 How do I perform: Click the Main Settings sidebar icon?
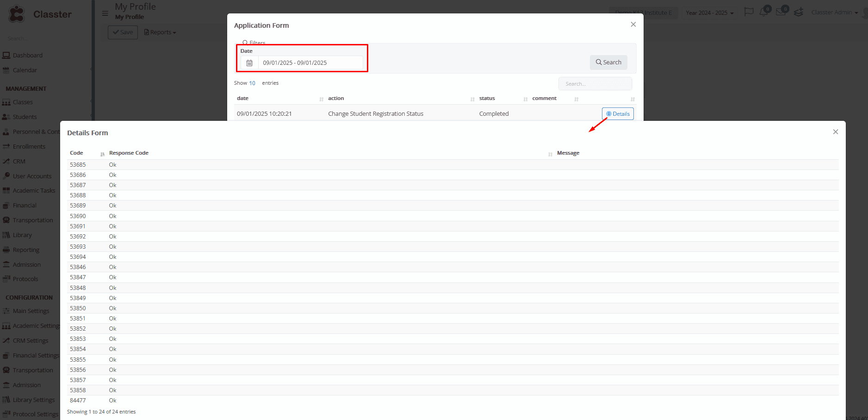(x=6, y=311)
